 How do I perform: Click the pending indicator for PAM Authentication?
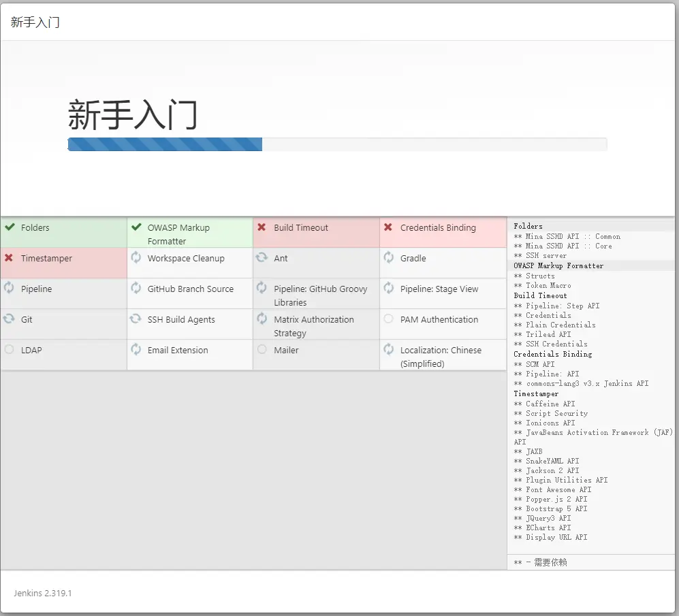(388, 319)
